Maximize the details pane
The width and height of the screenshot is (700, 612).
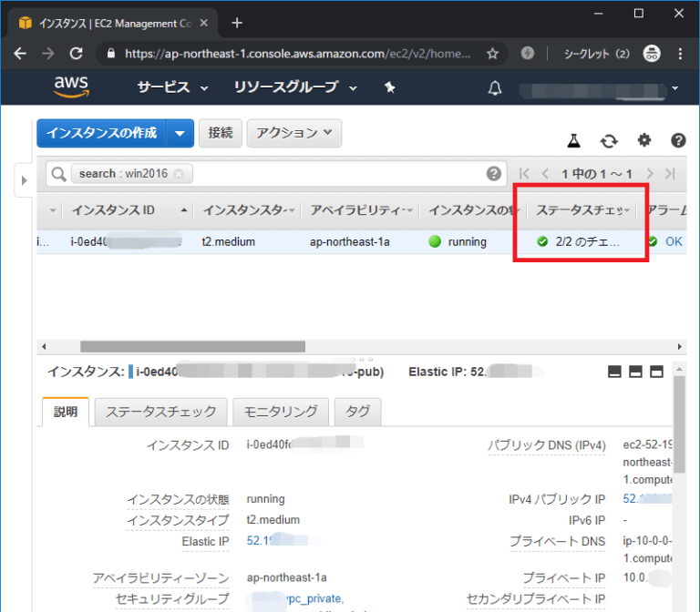coord(656,372)
